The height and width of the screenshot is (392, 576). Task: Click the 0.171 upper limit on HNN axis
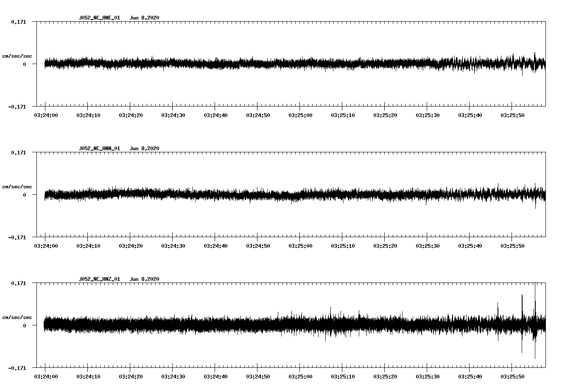(18, 152)
